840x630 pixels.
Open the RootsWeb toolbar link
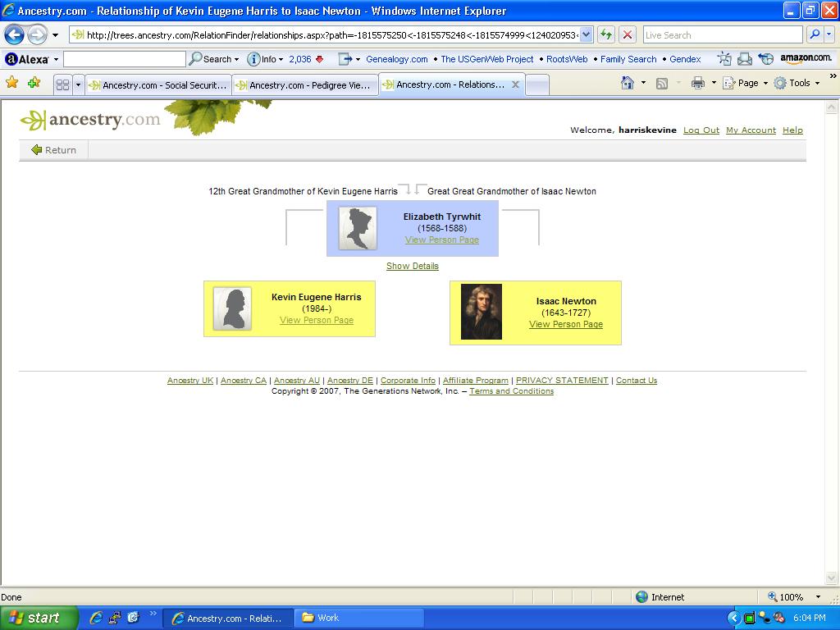point(567,59)
